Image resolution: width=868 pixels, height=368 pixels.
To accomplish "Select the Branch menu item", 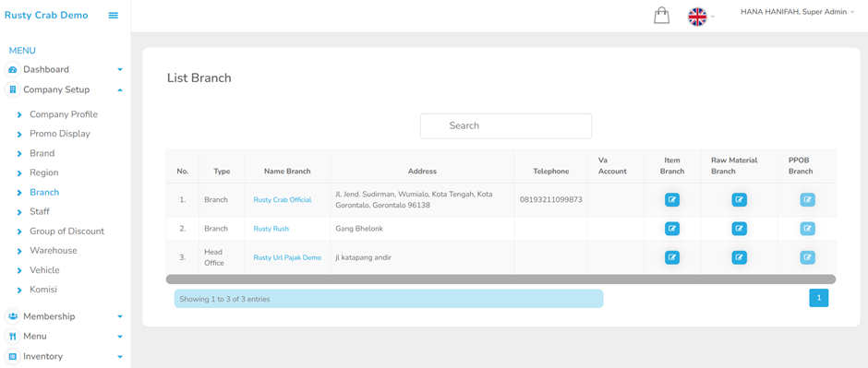I will tap(44, 192).
